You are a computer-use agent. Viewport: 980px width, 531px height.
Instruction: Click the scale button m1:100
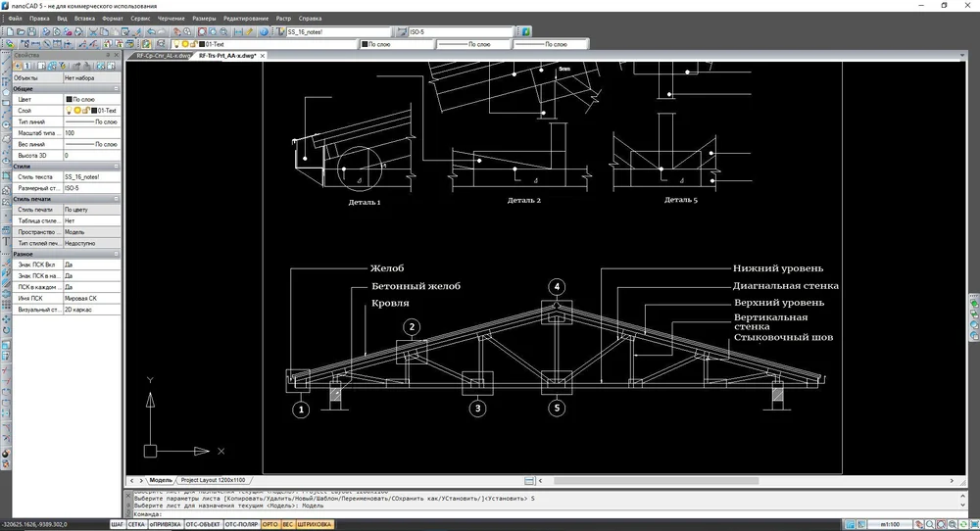pyautogui.click(x=890, y=524)
